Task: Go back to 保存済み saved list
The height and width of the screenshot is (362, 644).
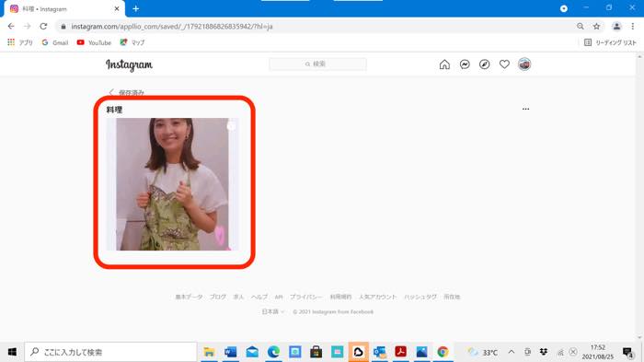Action: pyautogui.click(x=127, y=92)
